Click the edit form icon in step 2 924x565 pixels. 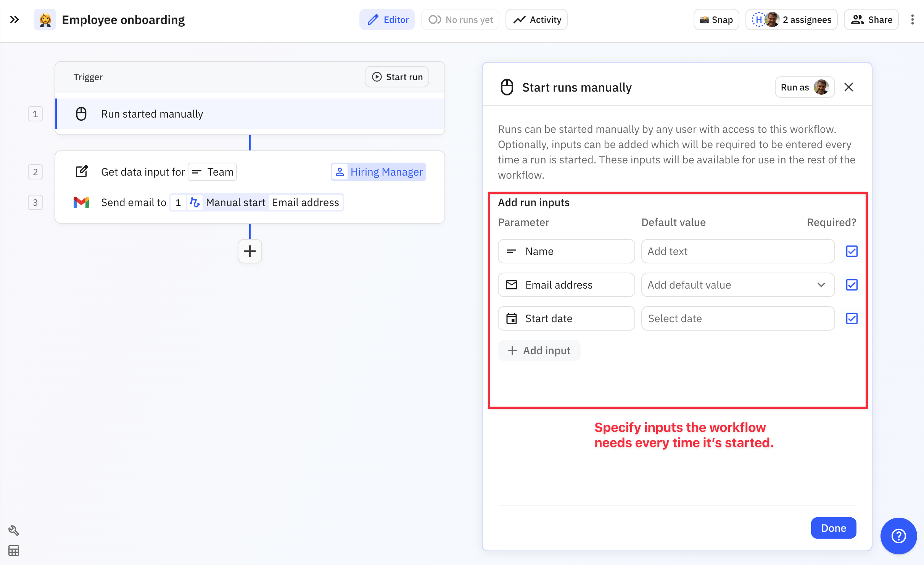pyautogui.click(x=81, y=172)
